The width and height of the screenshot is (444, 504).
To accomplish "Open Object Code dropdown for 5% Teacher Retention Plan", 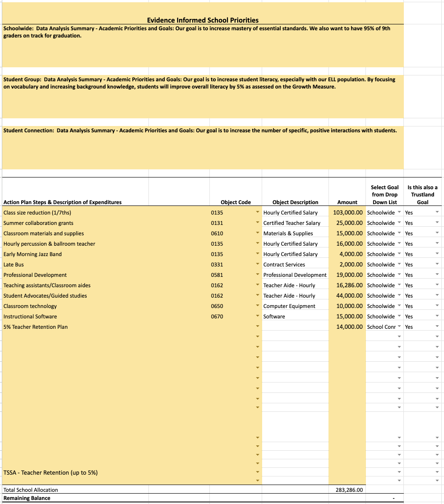I will [258, 326].
